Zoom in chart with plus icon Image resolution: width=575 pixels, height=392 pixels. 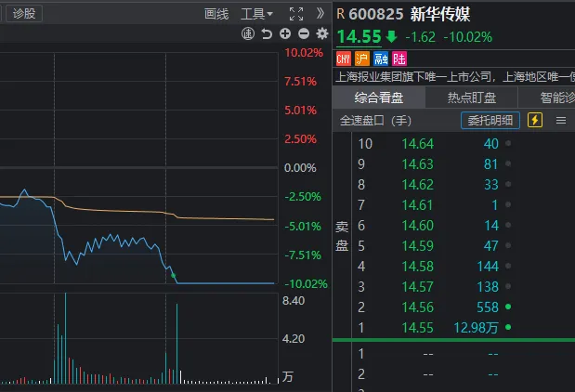285,33
